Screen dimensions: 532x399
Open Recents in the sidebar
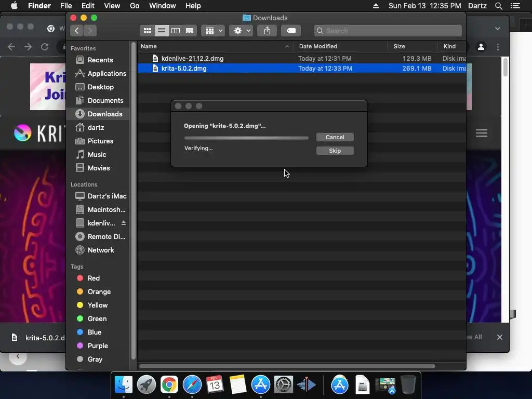[98, 60]
